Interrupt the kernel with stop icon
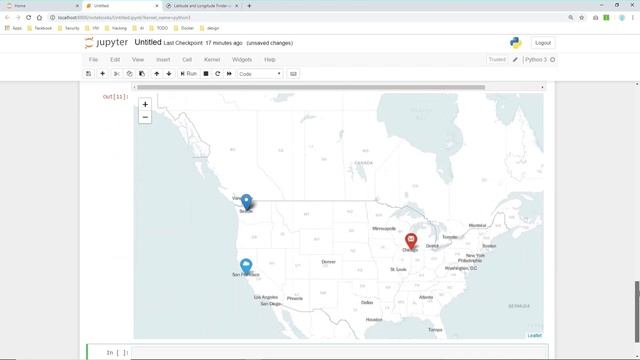Viewport: 640px width, 360px height. pyautogui.click(x=206, y=74)
